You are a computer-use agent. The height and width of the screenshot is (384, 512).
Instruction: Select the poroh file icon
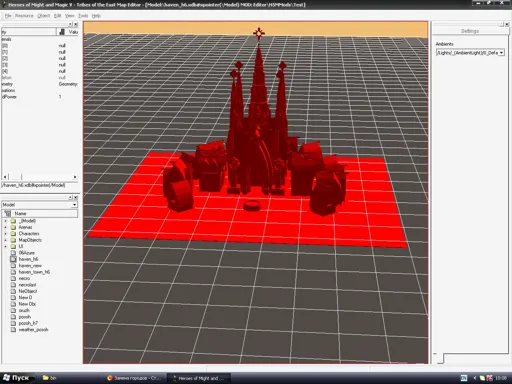tap(13, 317)
